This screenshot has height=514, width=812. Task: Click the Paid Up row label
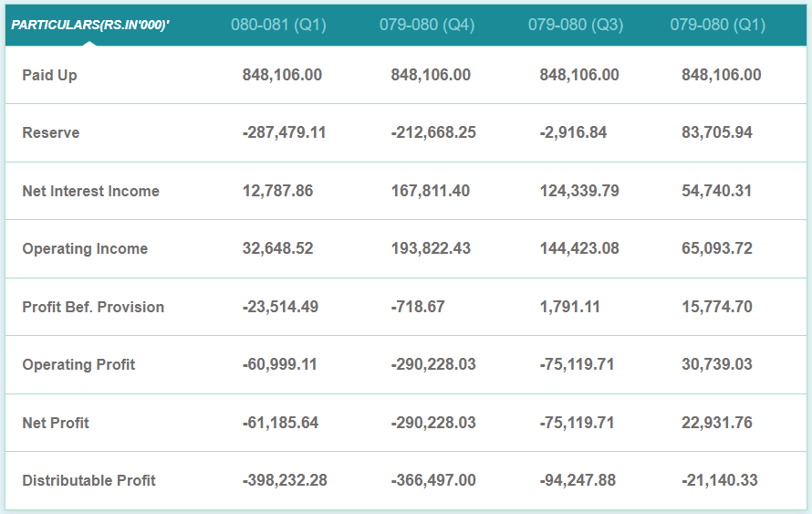[49, 75]
